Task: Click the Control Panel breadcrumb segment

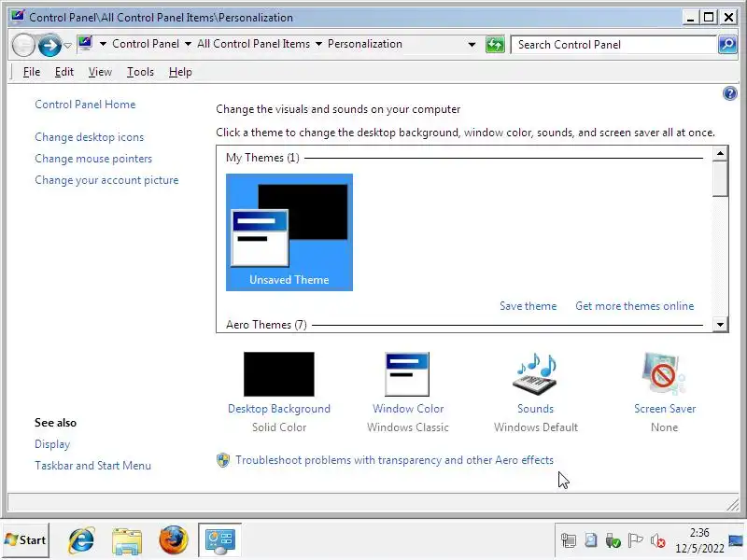Action: point(146,44)
